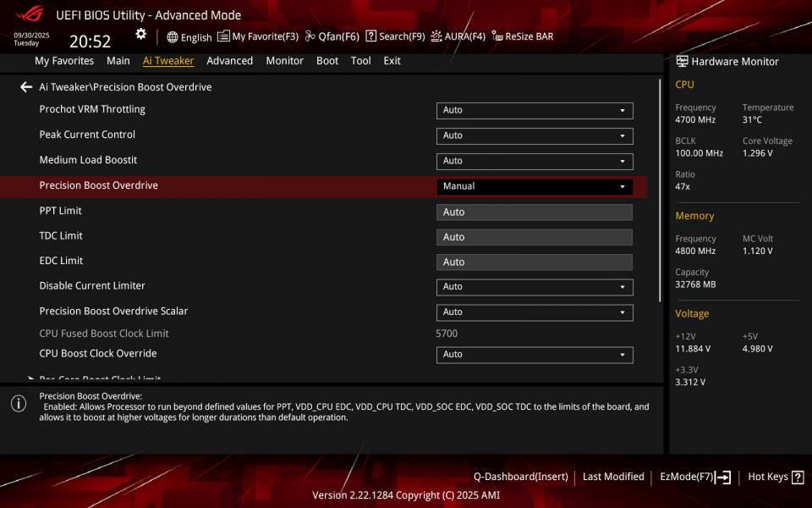812x508 pixels.
Task: Click the back arrow to leave PBO page
Action: pyautogui.click(x=25, y=86)
